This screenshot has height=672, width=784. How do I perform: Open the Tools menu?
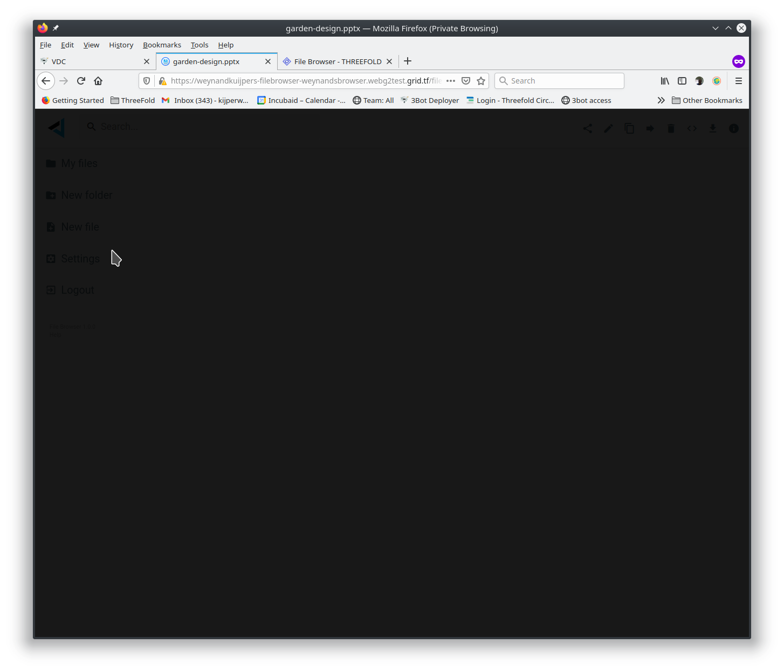[x=200, y=45]
